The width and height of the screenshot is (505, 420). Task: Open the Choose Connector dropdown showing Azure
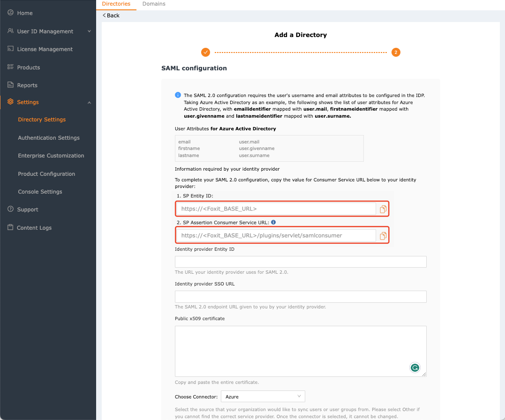click(x=263, y=396)
